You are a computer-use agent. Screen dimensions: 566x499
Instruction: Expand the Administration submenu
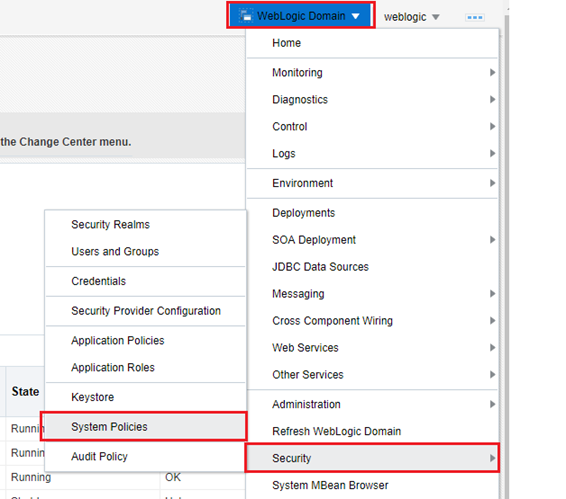pos(373,404)
